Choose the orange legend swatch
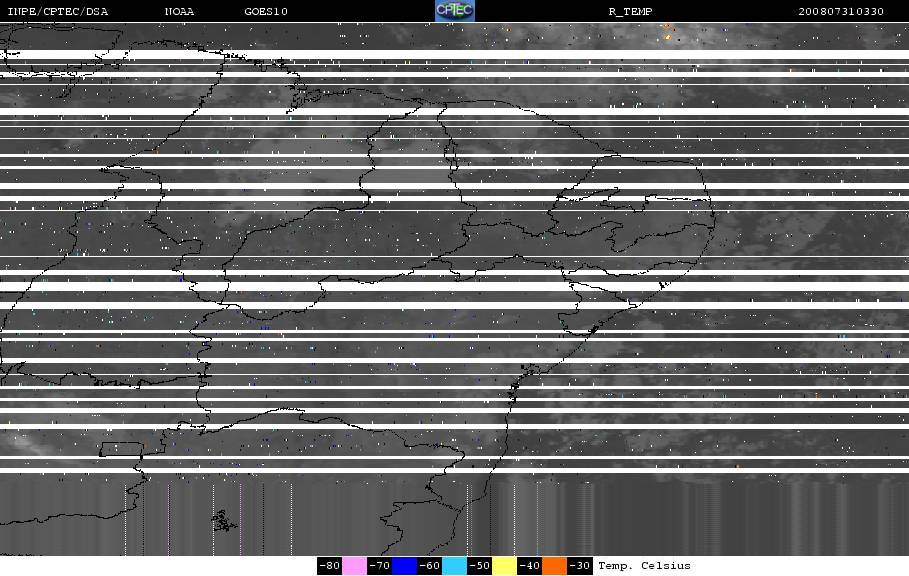Screen dimensions: 909x576 click(554, 566)
